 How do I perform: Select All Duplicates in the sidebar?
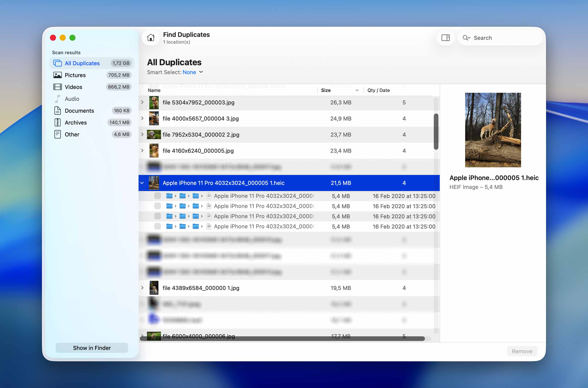[x=92, y=63]
